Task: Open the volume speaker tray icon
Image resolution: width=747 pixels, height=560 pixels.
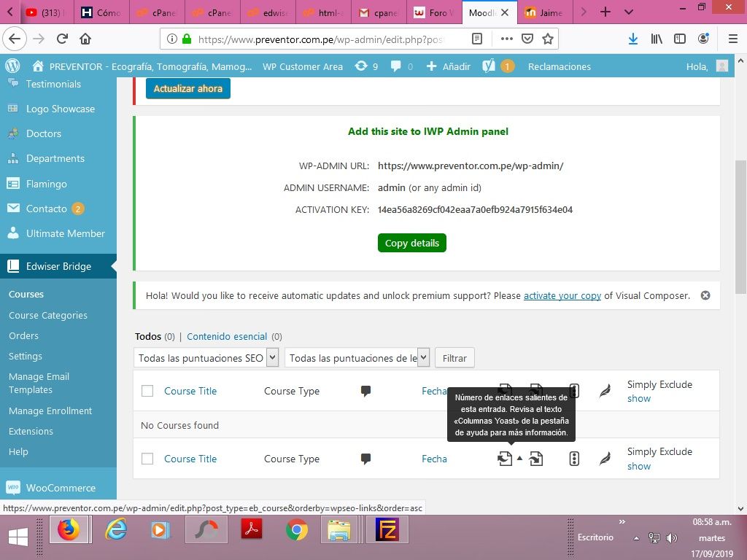Action: 672,538
